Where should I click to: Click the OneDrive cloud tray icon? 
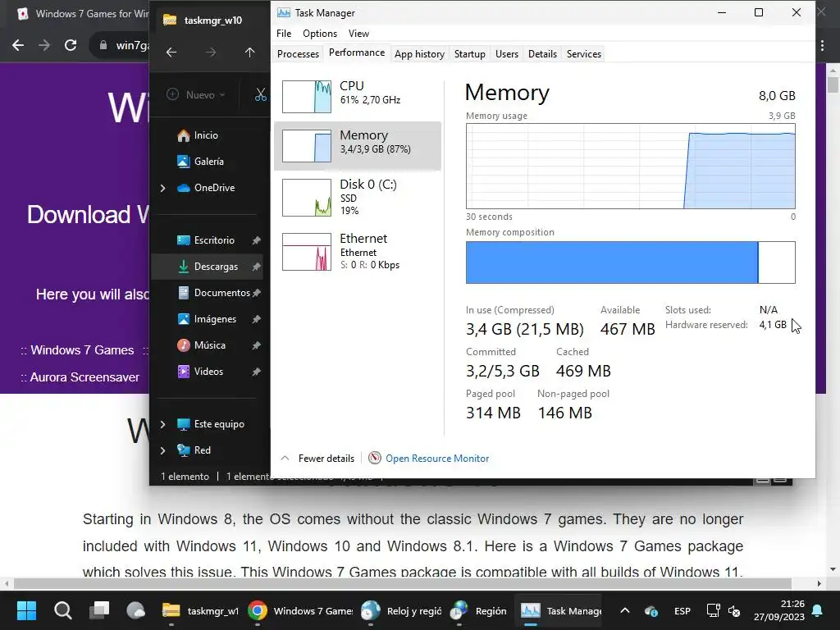click(651, 610)
